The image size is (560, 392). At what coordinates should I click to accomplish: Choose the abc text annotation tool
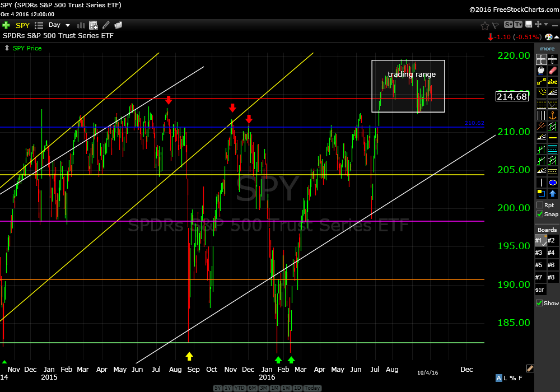tap(553, 82)
